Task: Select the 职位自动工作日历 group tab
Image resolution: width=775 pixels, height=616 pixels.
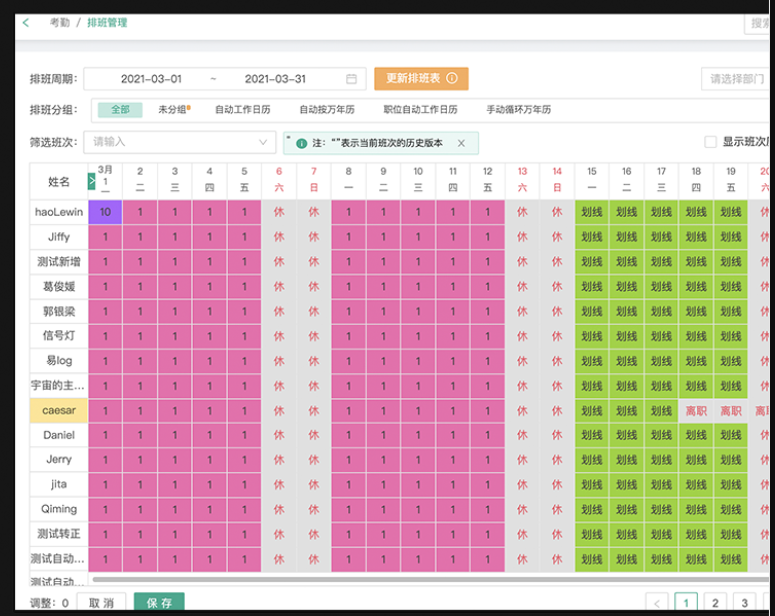Action: tap(421, 110)
